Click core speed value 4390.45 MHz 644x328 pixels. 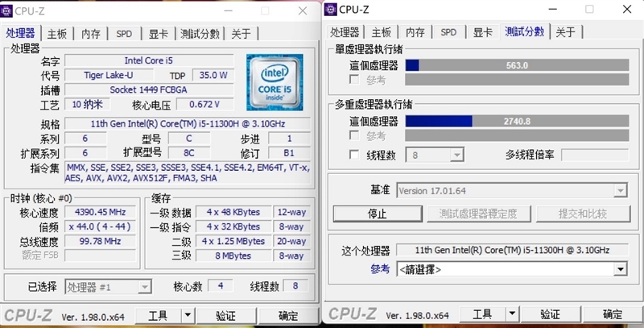100,212
